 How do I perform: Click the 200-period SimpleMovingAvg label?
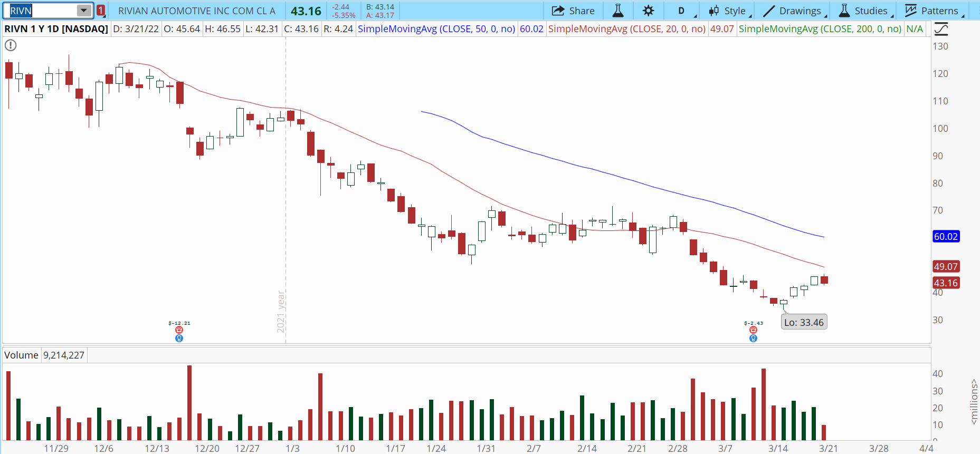click(820, 29)
